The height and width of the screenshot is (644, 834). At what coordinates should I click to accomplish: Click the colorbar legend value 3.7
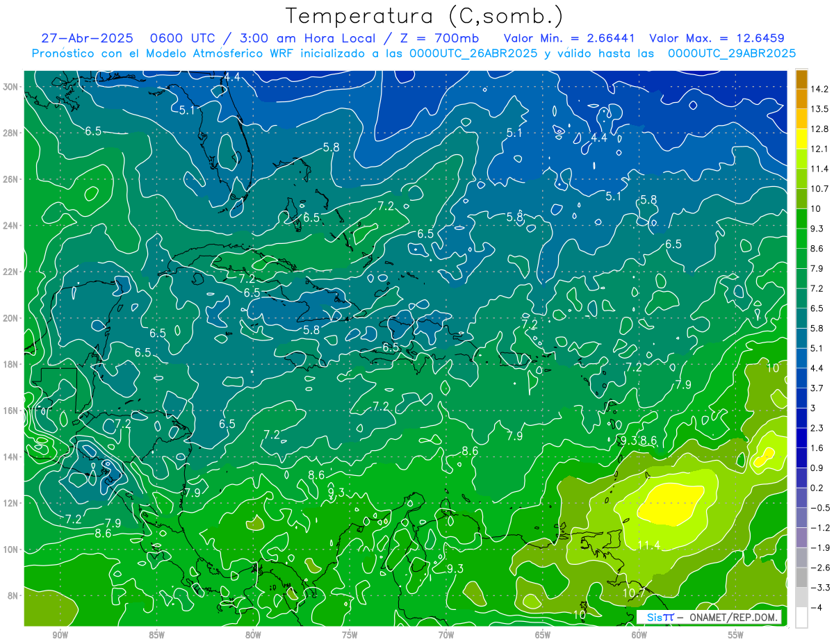[x=817, y=388]
